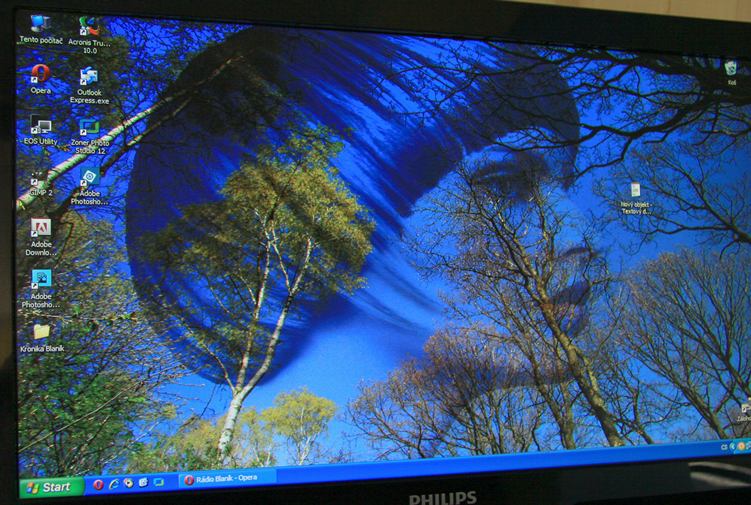Click Outlook Express icon in Quick Launch
This screenshot has height=505, width=751.
pyautogui.click(x=143, y=482)
